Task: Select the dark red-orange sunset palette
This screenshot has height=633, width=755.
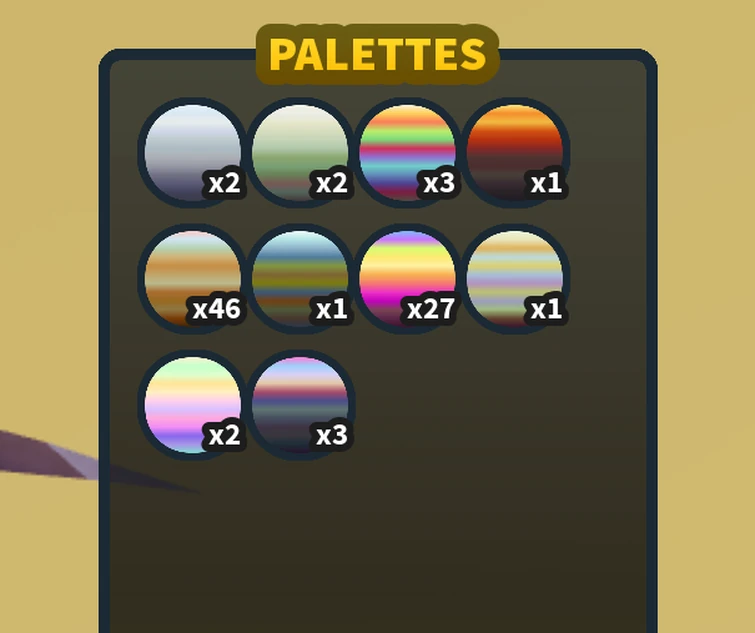Action: click(x=515, y=153)
